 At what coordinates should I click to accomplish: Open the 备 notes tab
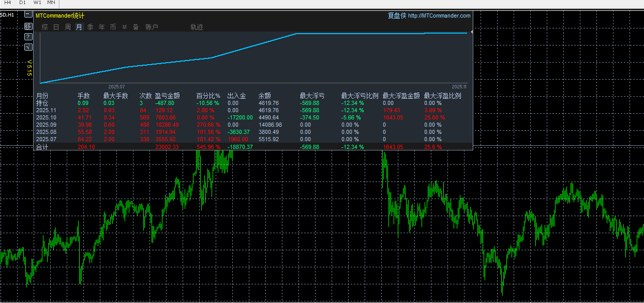(x=136, y=27)
